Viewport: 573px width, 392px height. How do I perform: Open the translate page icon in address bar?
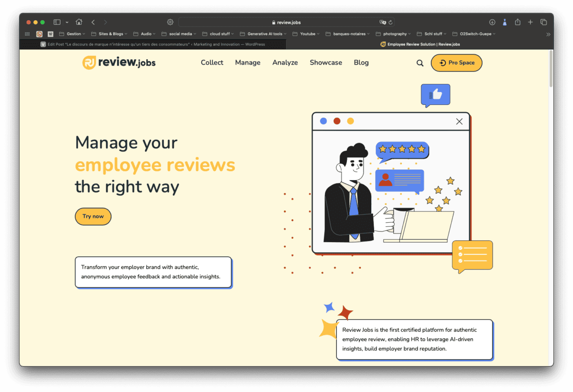(x=382, y=22)
